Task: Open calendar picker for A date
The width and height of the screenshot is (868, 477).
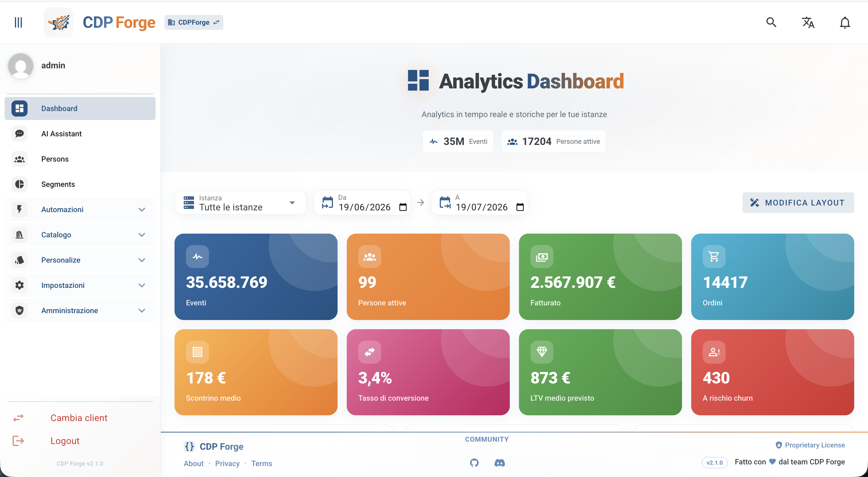Action: click(520, 207)
